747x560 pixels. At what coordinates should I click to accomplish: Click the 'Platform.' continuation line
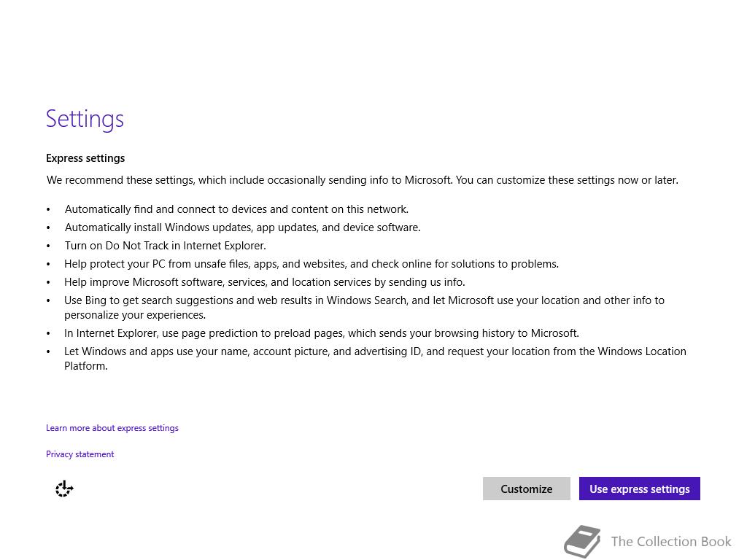point(86,366)
